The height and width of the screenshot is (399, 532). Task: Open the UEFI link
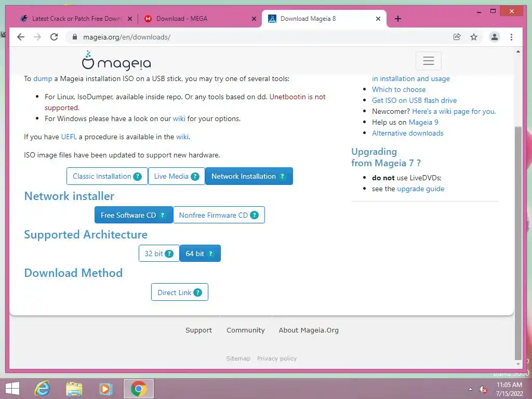coord(68,137)
